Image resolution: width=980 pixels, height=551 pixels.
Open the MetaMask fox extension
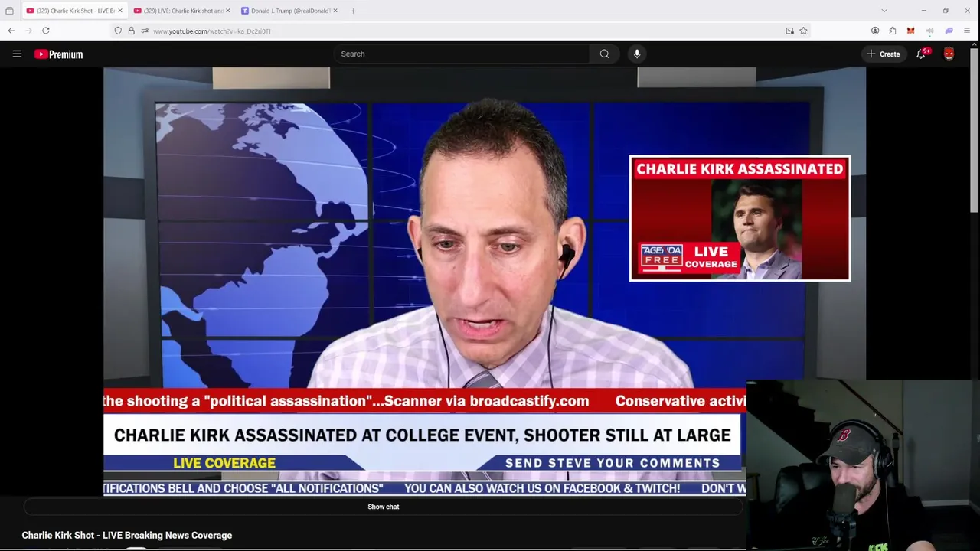click(x=910, y=31)
